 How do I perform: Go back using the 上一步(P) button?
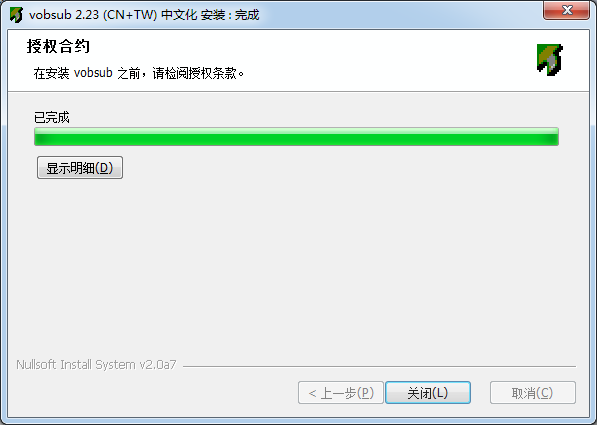pos(341,393)
